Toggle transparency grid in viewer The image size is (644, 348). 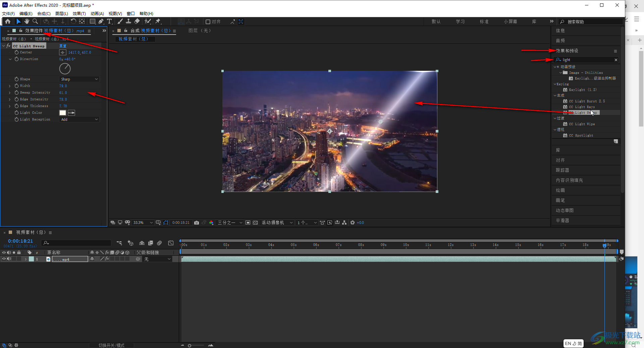pos(255,222)
